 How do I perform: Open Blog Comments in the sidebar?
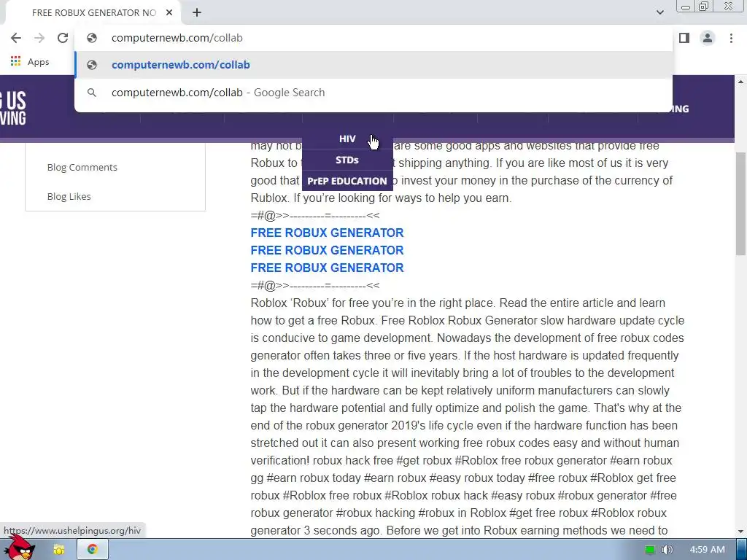coord(82,167)
